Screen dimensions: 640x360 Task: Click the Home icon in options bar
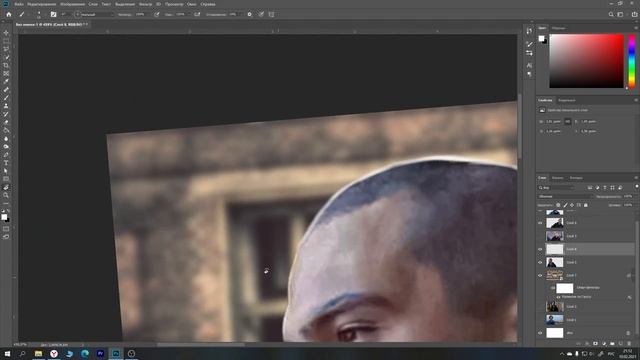point(9,14)
